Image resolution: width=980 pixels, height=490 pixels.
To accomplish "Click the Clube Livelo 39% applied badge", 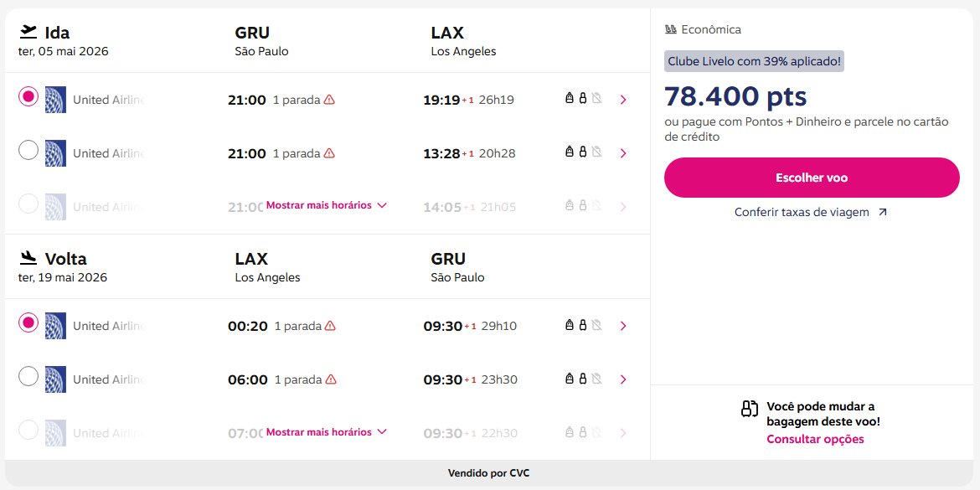I will tap(754, 61).
